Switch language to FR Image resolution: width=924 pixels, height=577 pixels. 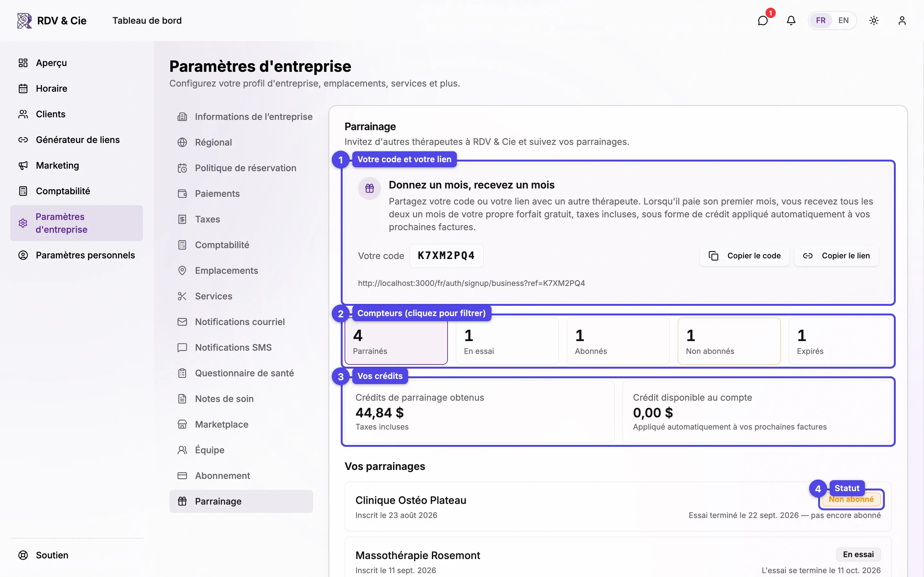pos(820,21)
